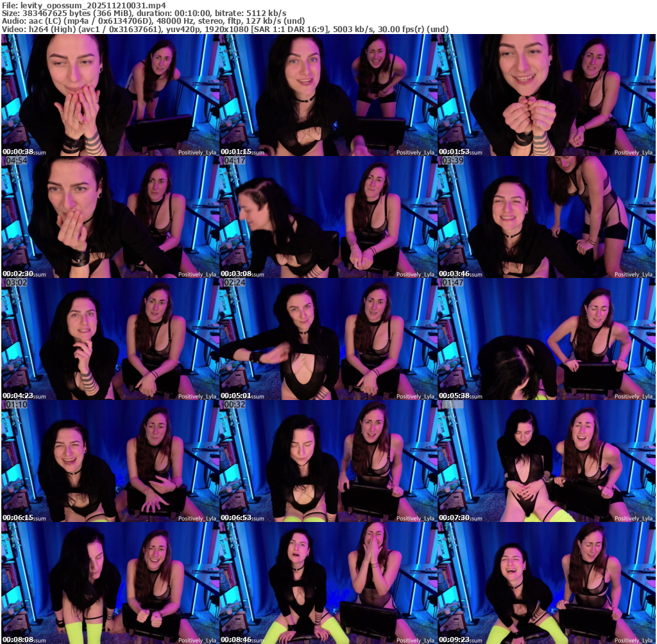
Task: Click the frame stamped 00:07:30
Action: click(x=546, y=461)
